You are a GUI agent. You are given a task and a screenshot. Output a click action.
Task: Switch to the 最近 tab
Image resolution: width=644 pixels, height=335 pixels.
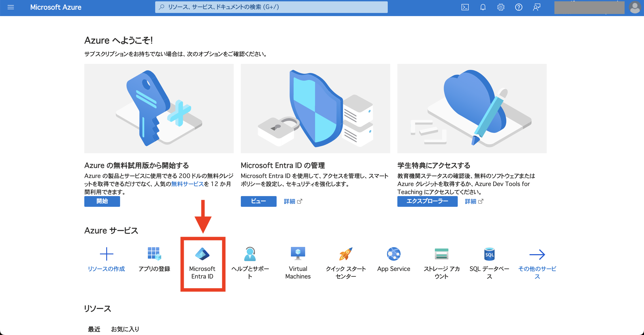tap(94, 329)
